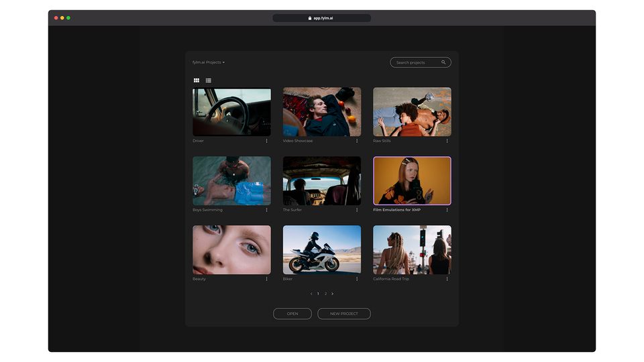This screenshot has width=644, height=362.
Task: Open options menu for Raw Stills project
Action: (x=447, y=141)
